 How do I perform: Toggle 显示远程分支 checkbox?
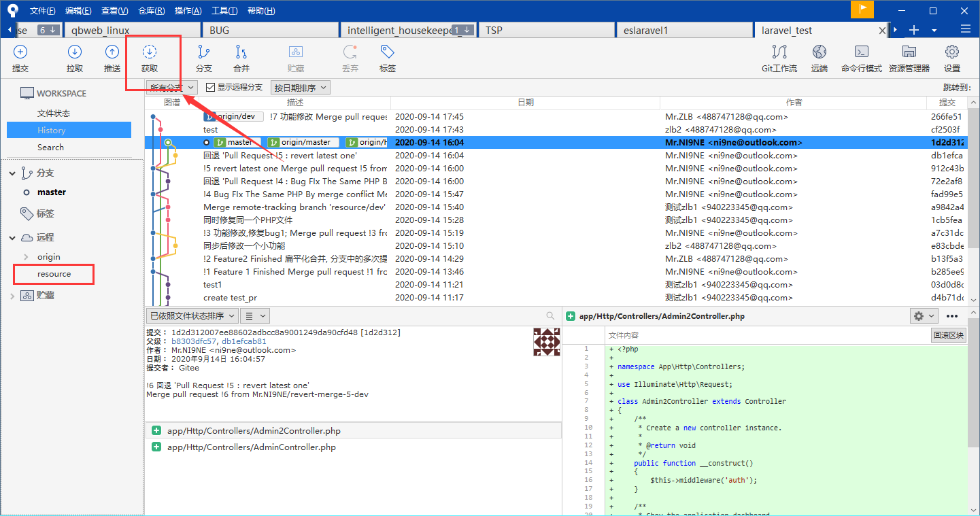click(x=211, y=87)
